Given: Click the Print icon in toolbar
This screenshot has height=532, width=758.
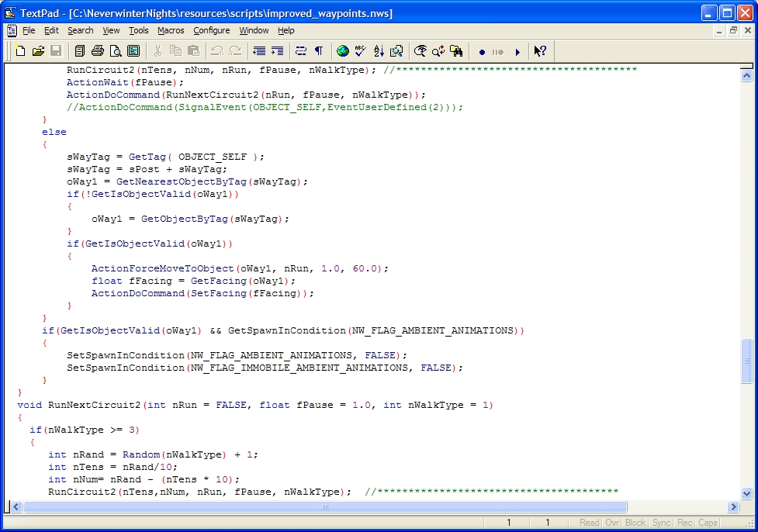Looking at the screenshot, I should click(x=98, y=51).
